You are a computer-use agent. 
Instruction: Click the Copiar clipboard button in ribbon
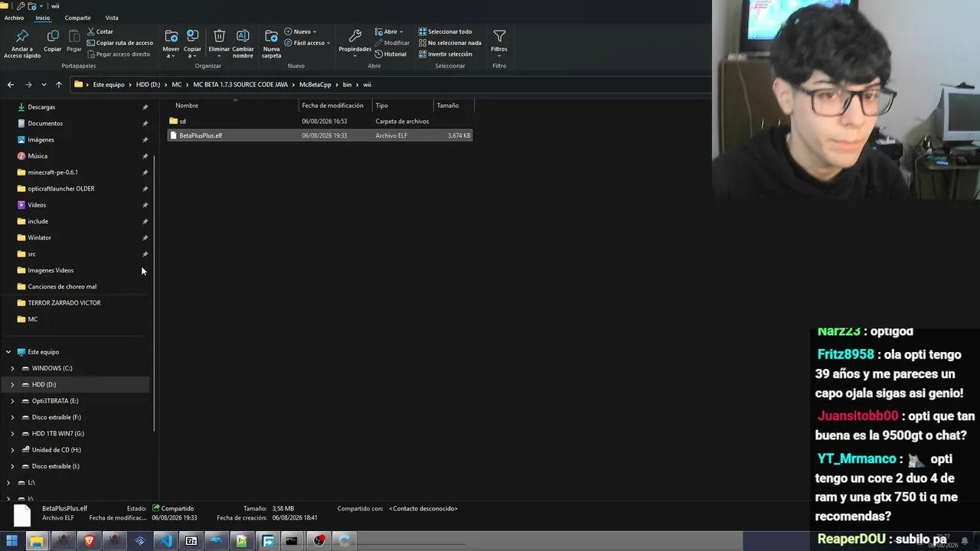[x=52, y=41]
